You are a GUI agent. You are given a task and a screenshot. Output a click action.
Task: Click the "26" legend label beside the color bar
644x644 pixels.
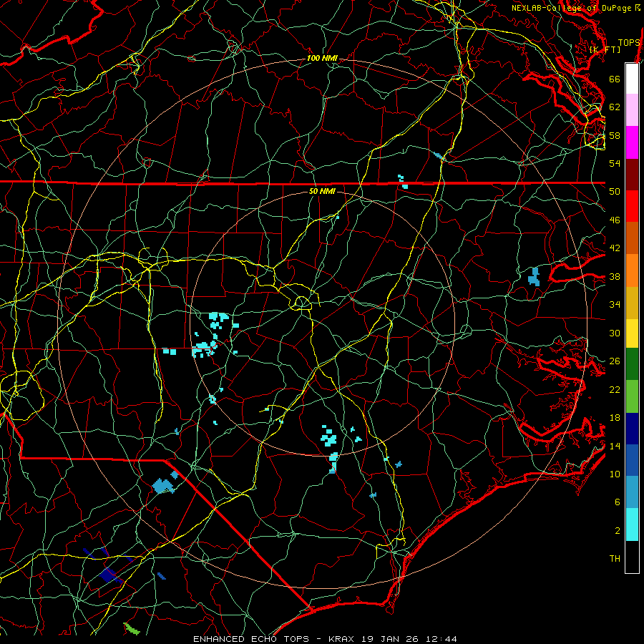615,361
